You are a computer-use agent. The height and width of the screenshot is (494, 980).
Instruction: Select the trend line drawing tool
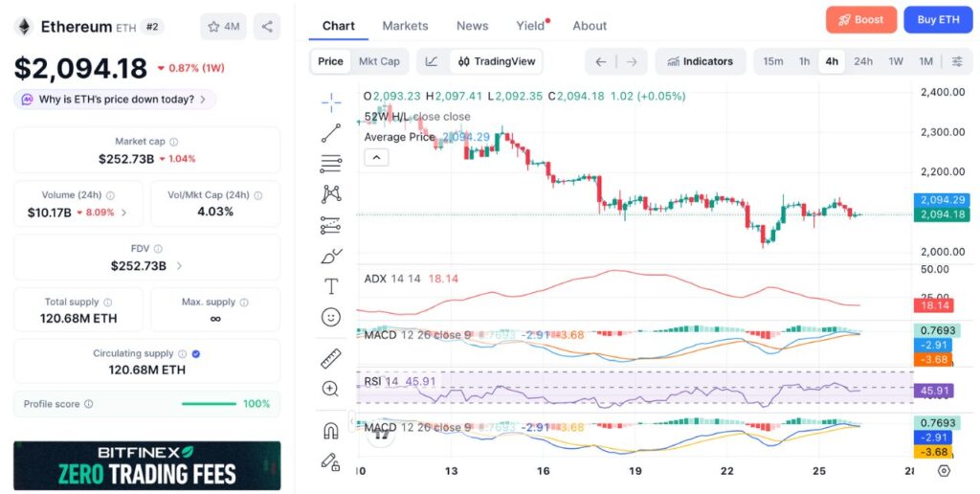tap(331, 133)
